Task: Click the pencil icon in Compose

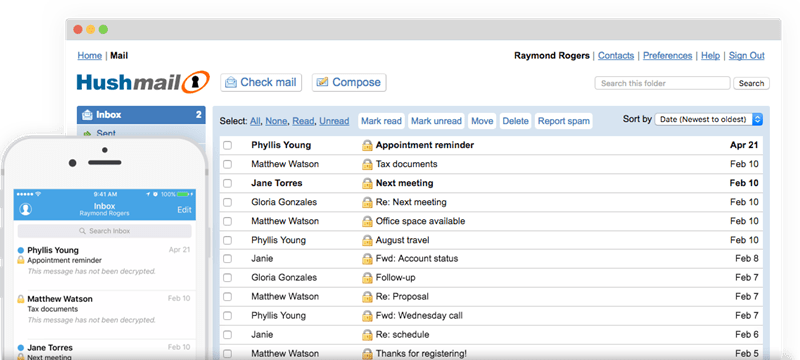Action: (322, 83)
